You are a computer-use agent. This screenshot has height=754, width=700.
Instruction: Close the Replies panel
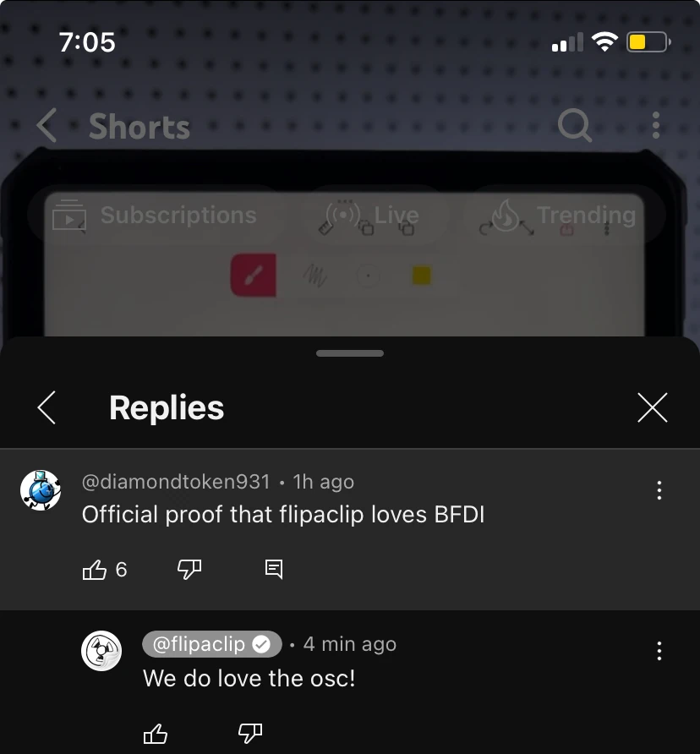click(653, 407)
